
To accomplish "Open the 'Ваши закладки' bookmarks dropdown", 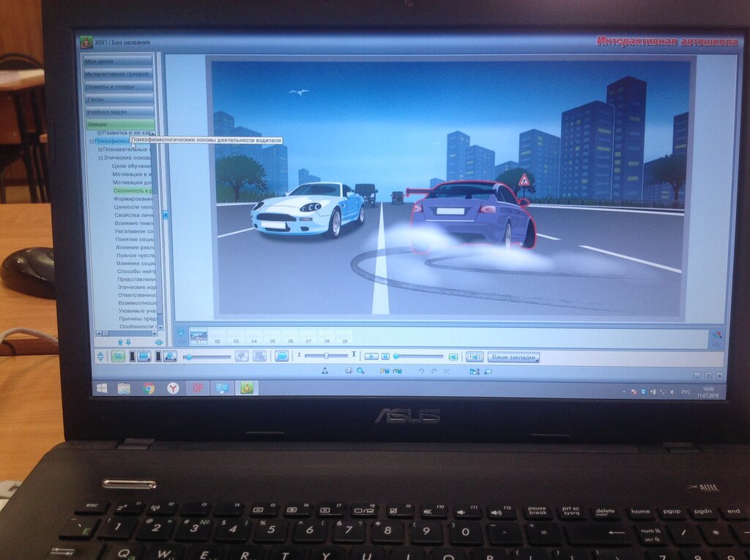I will (513, 357).
